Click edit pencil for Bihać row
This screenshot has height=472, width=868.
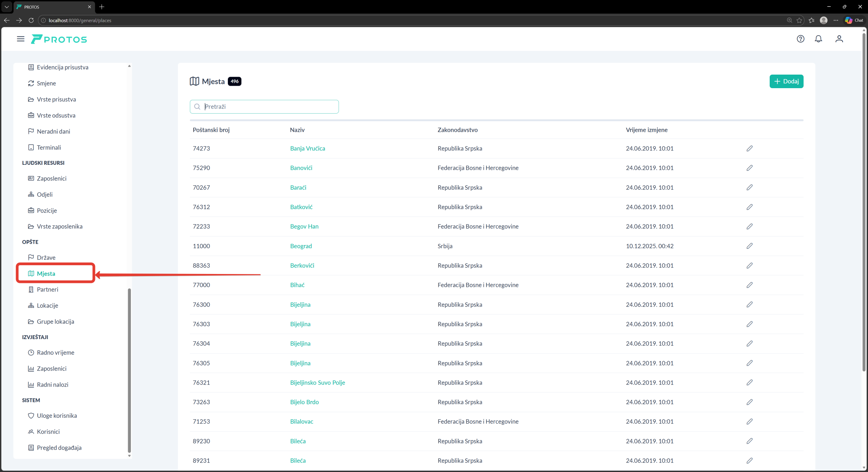tap(749, 285)
